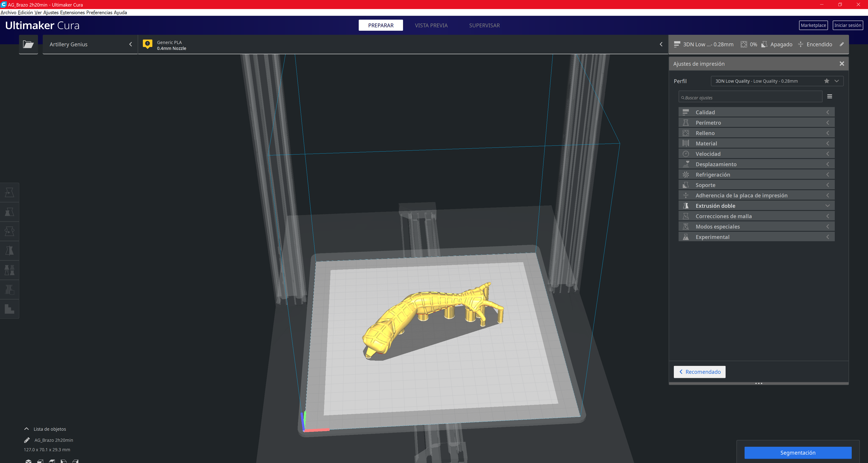Image resolution: width=868 pixels, height=463 pixels.
Task: Click the pencil icon in print settings summary
Action: click(841, 44)
